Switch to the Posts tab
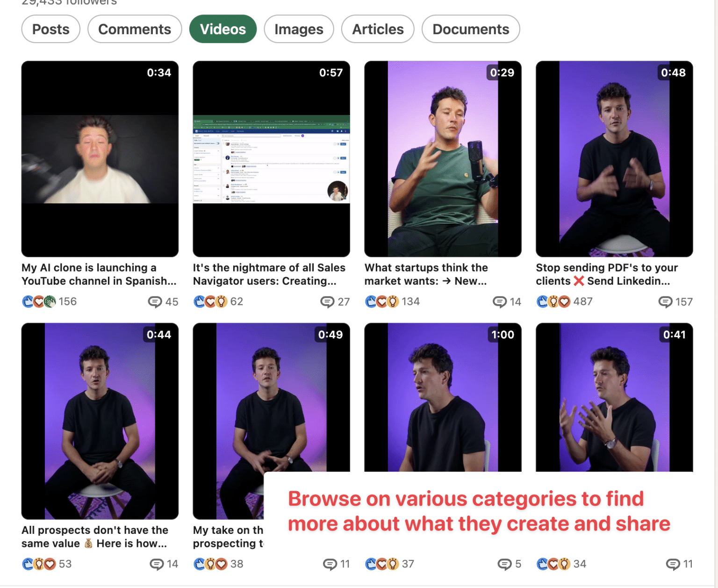 50,29
